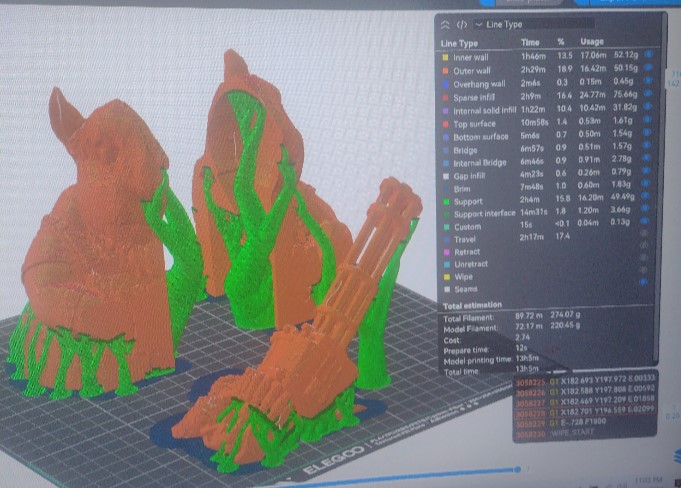Hide Seams with eye icon
Viewport: 681px width, 488px height.
point(644,282)
